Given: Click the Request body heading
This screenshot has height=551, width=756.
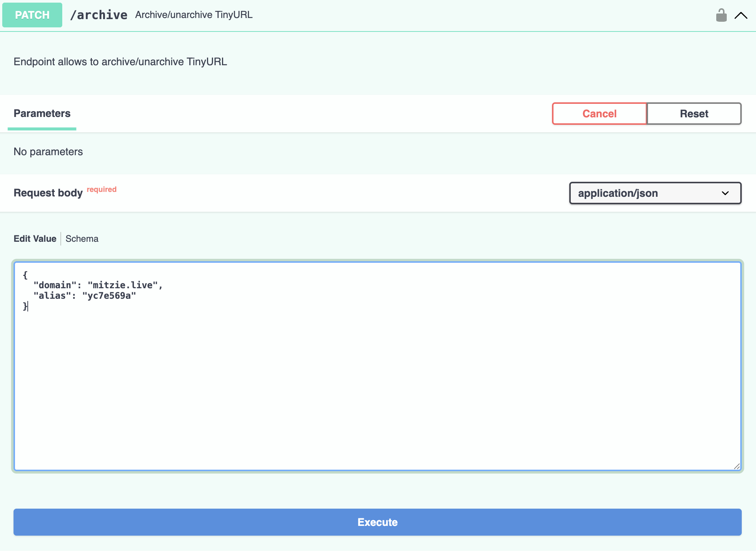Looking at the screenshot, I should pos(48,193).
